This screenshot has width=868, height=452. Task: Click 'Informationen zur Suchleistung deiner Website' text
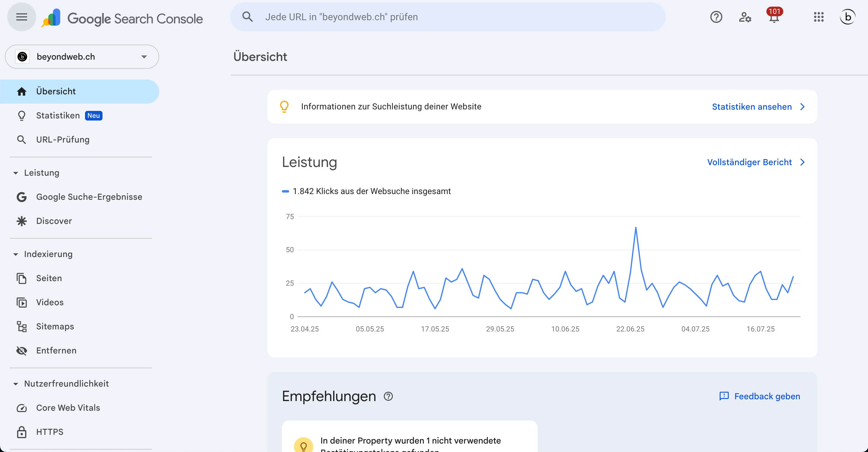[391, 106]
